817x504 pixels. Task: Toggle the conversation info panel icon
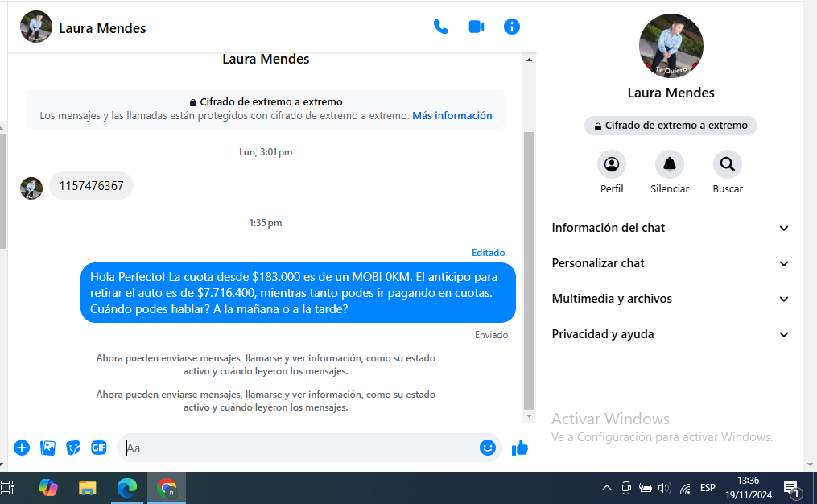click(x=512, y=27)
